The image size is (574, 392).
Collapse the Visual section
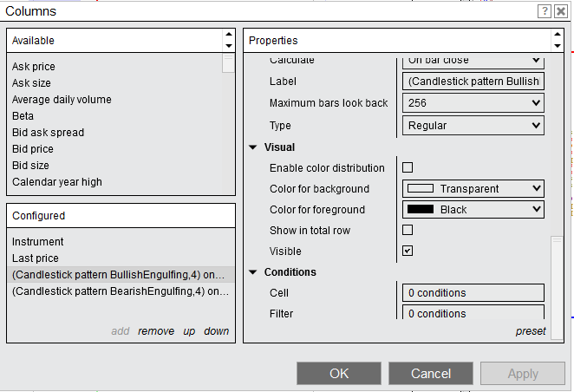252,147
